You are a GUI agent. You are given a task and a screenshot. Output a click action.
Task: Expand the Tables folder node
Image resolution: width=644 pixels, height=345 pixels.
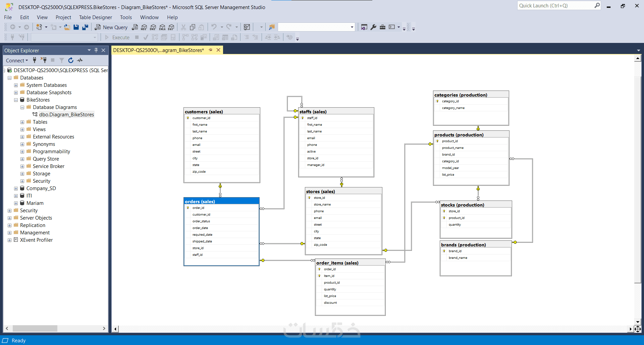22,122
